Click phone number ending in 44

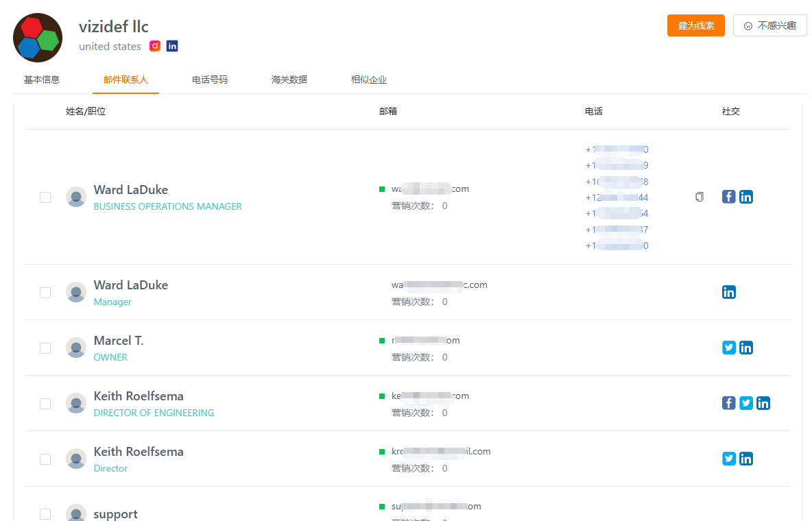pos(617,197)
